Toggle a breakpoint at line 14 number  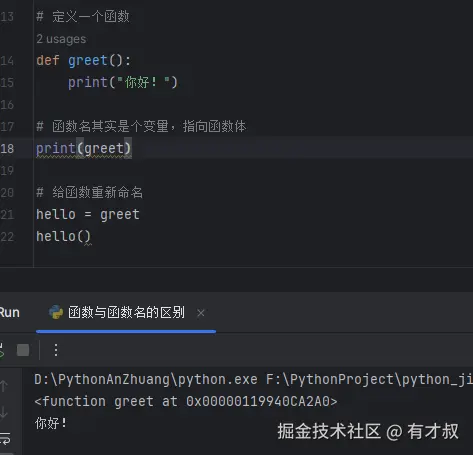7,61
